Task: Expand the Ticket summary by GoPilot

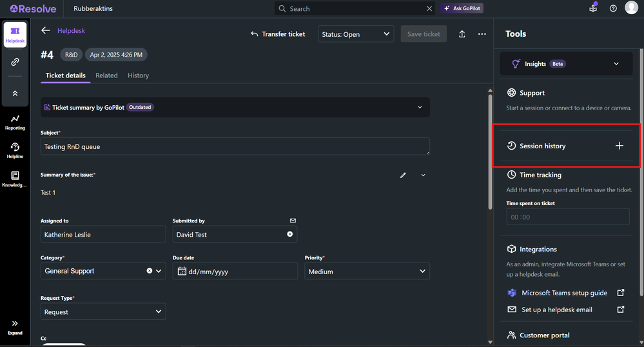Action: pos(420,107)
